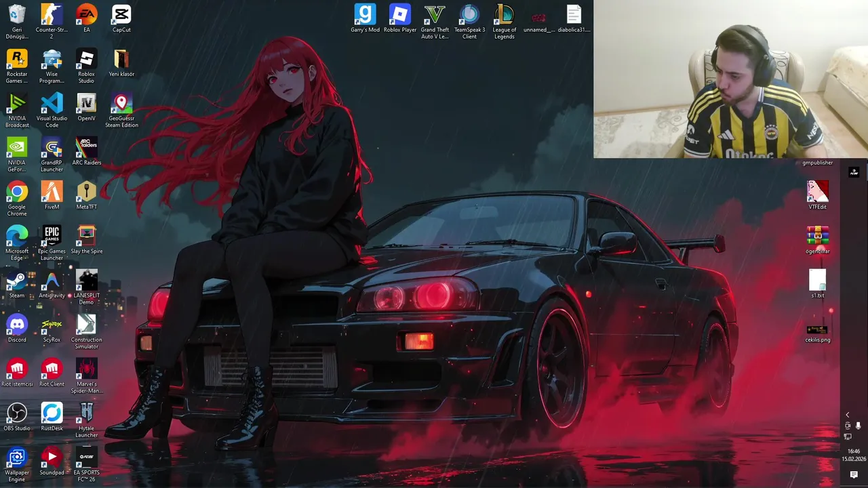Launch Discord from the desktop

(x=17, y=328)
